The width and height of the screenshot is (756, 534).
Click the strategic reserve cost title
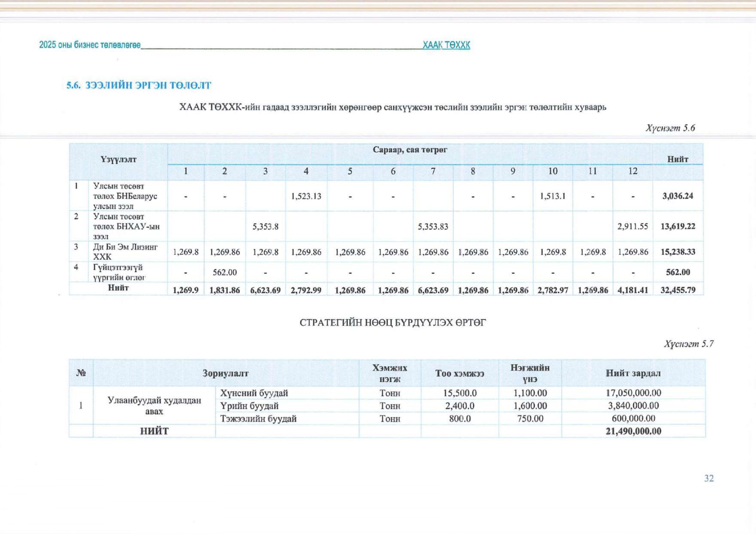[393, 323]
